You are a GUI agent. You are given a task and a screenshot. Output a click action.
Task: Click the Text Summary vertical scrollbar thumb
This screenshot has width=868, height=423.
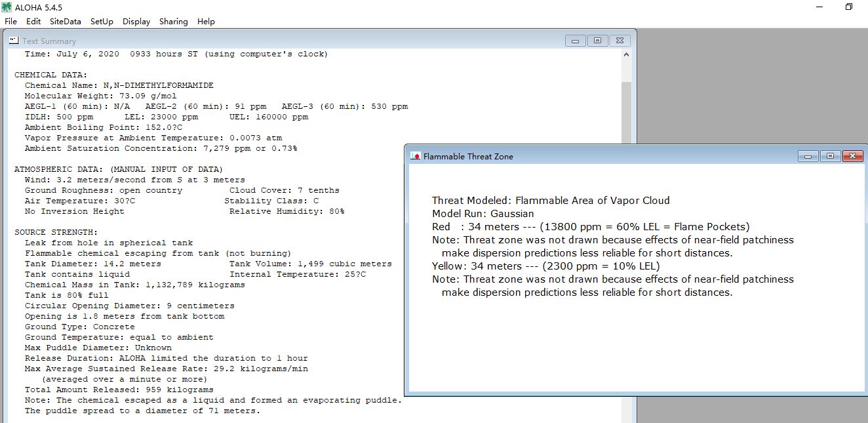tap(626, 111)
